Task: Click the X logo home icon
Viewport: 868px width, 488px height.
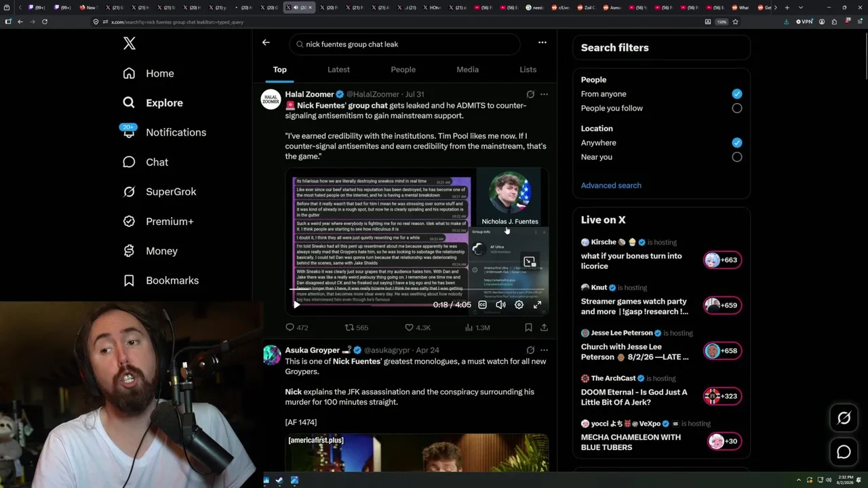Action: click(x=130, y=44)
